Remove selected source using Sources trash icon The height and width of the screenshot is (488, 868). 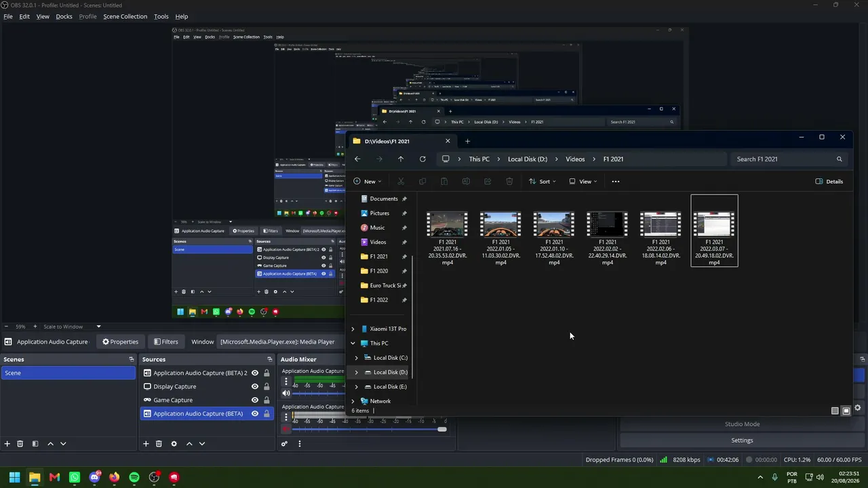pos(159,444)
